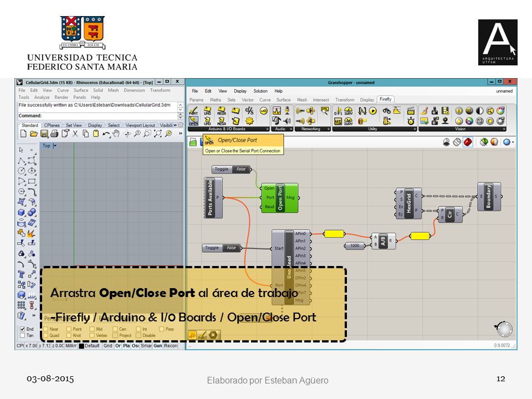The image size is (532, 399).
Task: Open the Solution menu in Grasshopper
Action: pyautogui.click(x=260, y=91)
